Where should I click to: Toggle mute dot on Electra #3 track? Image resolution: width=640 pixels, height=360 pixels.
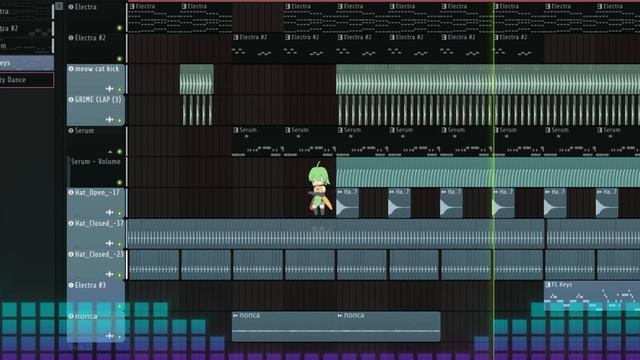pos(120,306)
